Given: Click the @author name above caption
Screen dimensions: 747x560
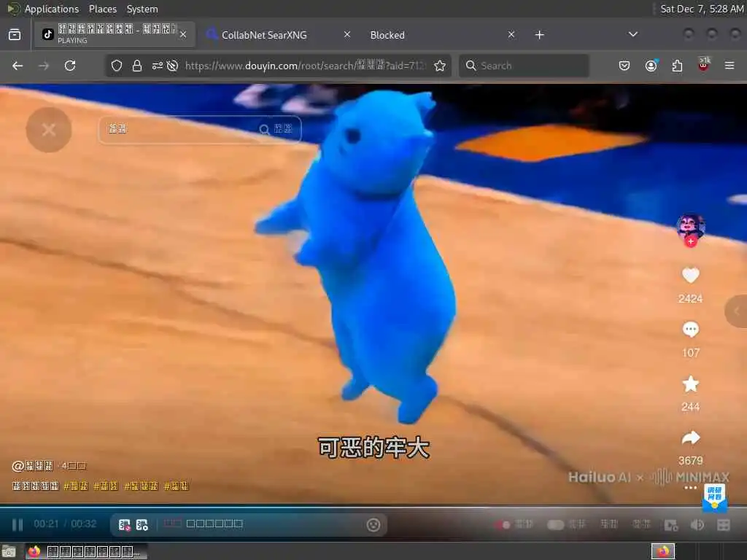Looking at the screenshot, I should (x=32, y=466).
